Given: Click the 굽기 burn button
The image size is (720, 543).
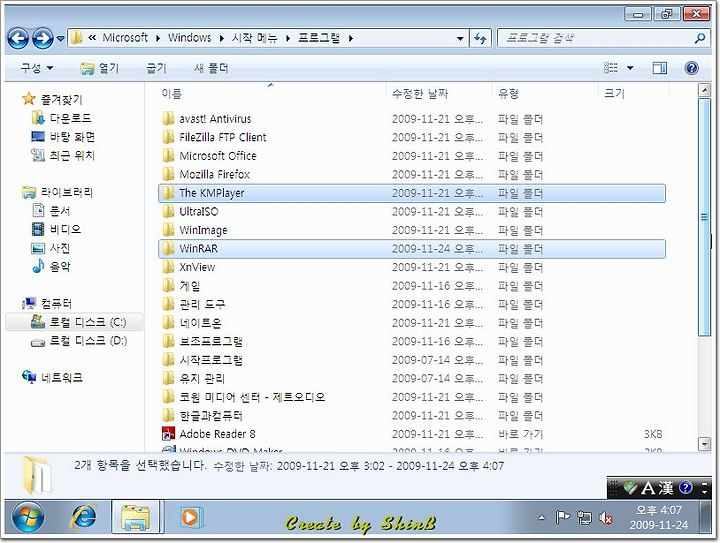Looking at the screenshot, I should pyautogui.click(x=156, y=68).
